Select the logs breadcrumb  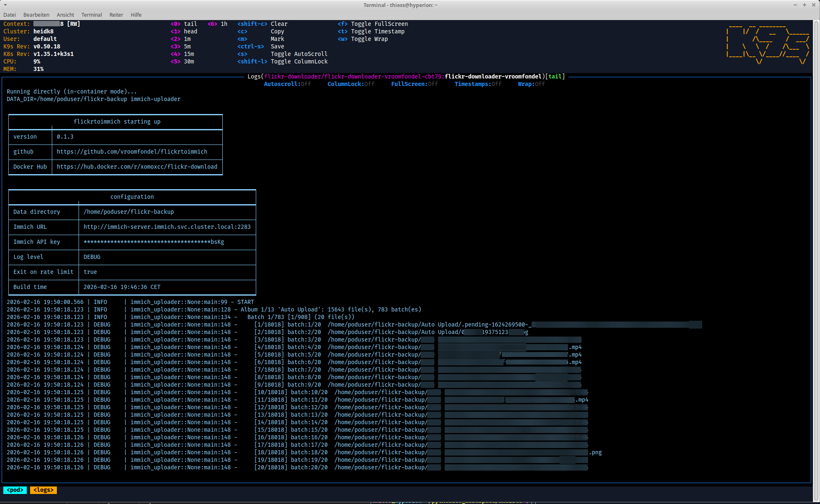[x=43, y=490]
